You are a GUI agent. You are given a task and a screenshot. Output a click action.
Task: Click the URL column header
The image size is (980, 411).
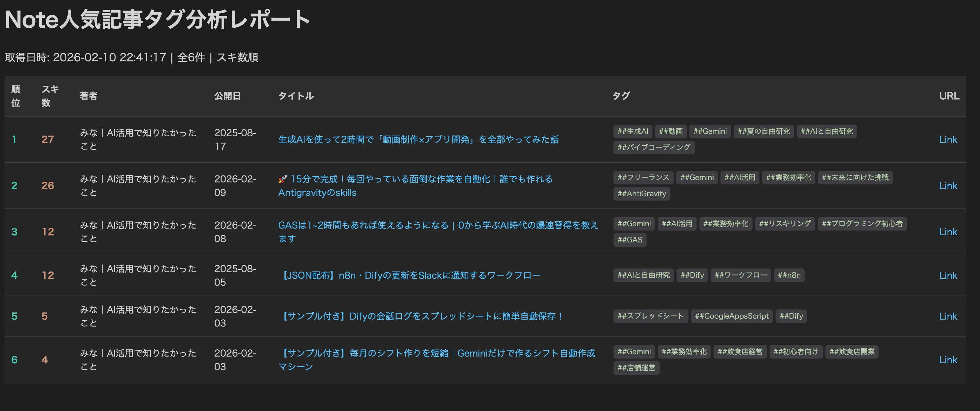click(x=949, y=96)
